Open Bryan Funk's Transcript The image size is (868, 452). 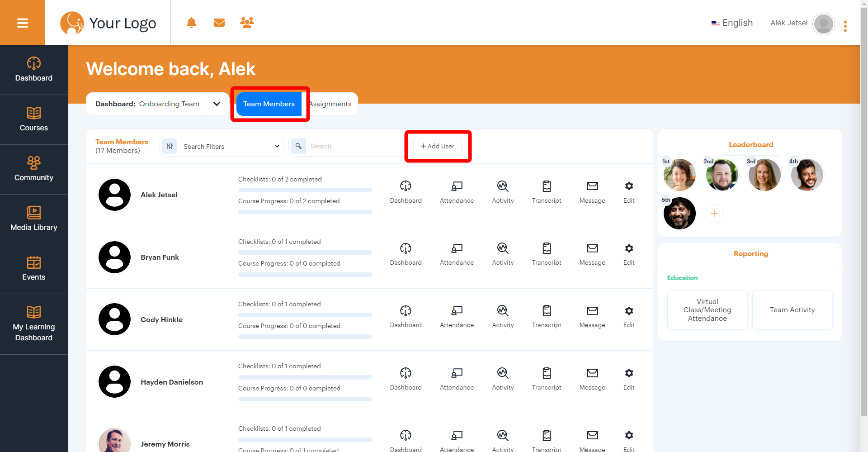pos(547,254)
